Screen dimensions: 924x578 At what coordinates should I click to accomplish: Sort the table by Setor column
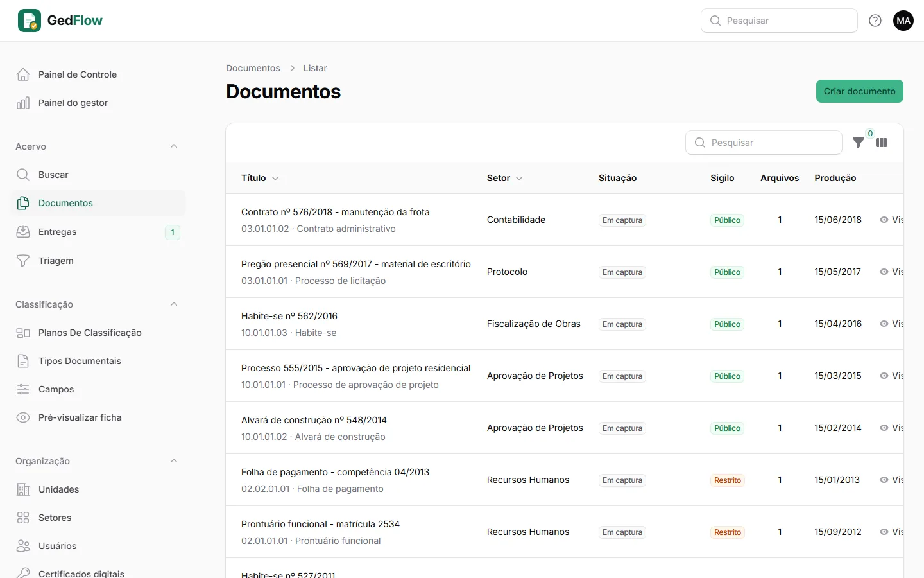pos(504,178)
